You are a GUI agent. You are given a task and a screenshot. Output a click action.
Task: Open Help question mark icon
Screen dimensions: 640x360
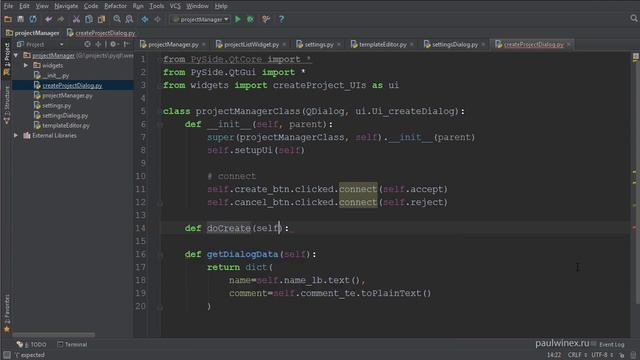pos(281,19)
